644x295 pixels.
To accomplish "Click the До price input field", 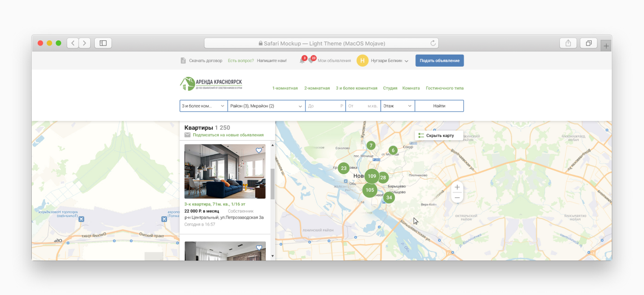I will [x=326, y=106].
